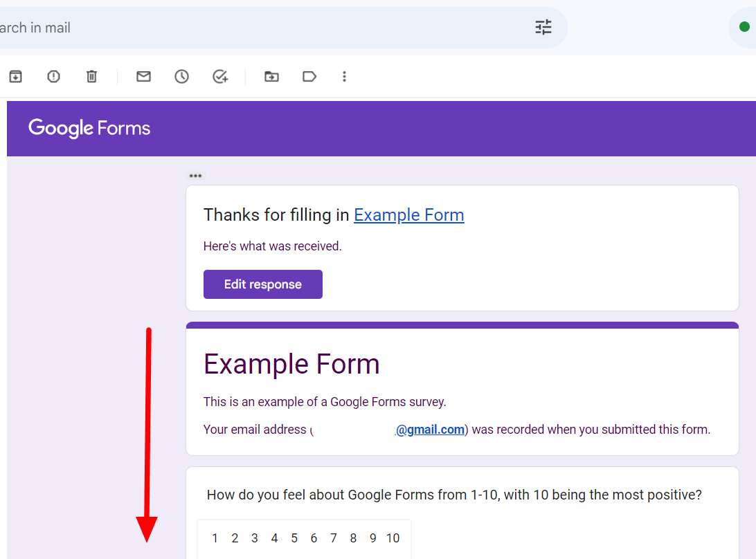Click the question 'How do you feel about Google Forms' text
The image size is (756, 559).
454,495
